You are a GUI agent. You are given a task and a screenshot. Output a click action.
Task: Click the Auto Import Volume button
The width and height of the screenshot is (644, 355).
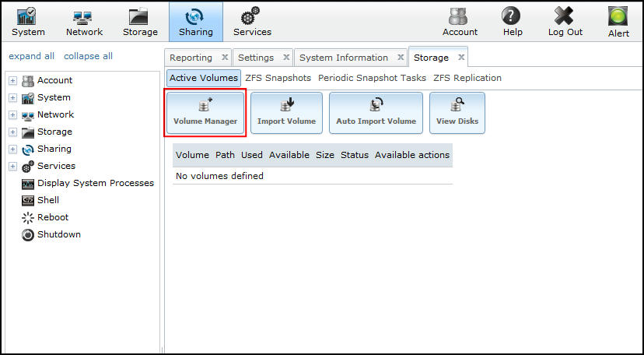pos(376,113)
